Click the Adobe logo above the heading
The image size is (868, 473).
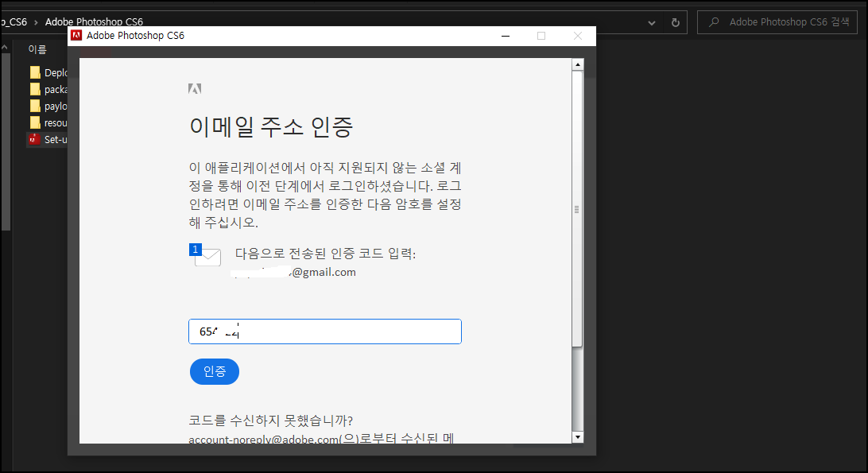coord(195,88)
